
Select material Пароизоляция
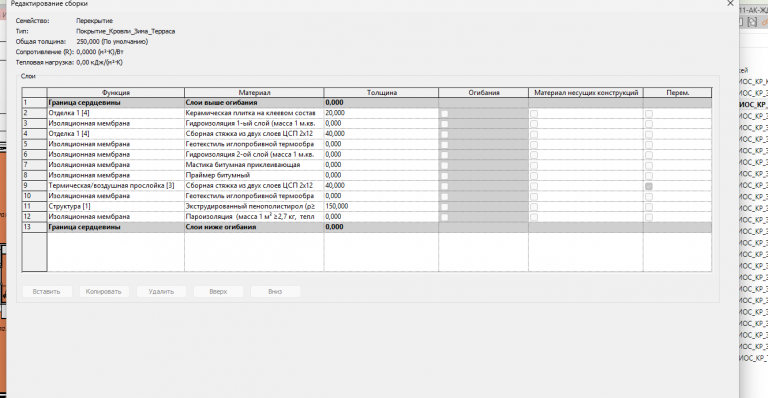(254, 216)
